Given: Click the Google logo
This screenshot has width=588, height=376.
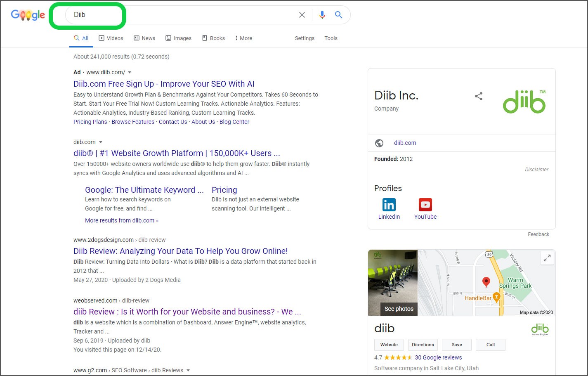Looking at the screenshot, I should [x=28, y=15].
